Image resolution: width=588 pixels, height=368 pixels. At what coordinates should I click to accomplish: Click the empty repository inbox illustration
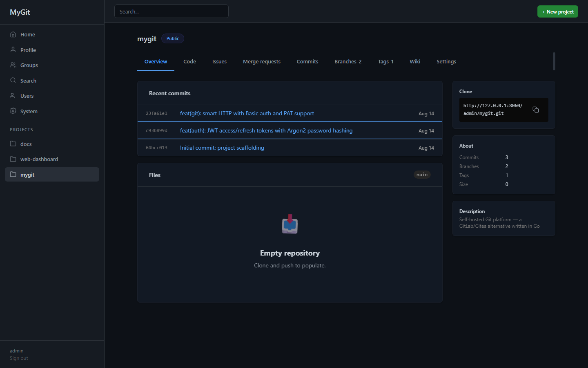click(290, 224)
